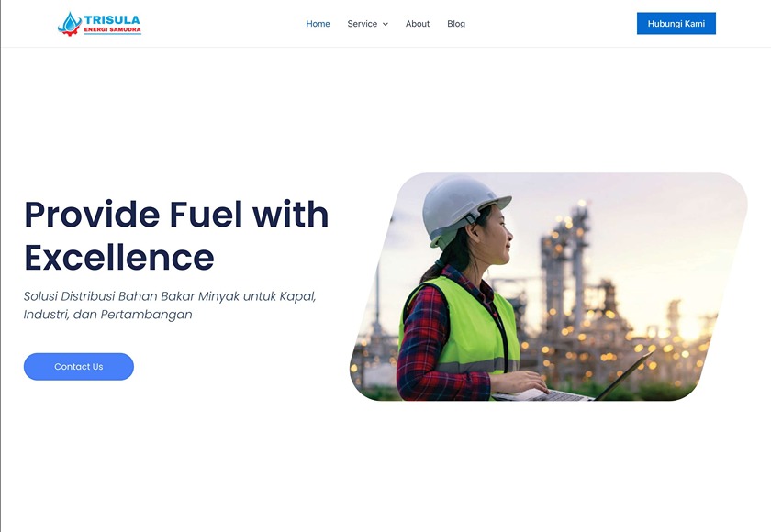The width and height of the screenshot is (771, 532).
Task: Go to the Home navigation link
Action: pyautogui.click(x=318, y=24)
